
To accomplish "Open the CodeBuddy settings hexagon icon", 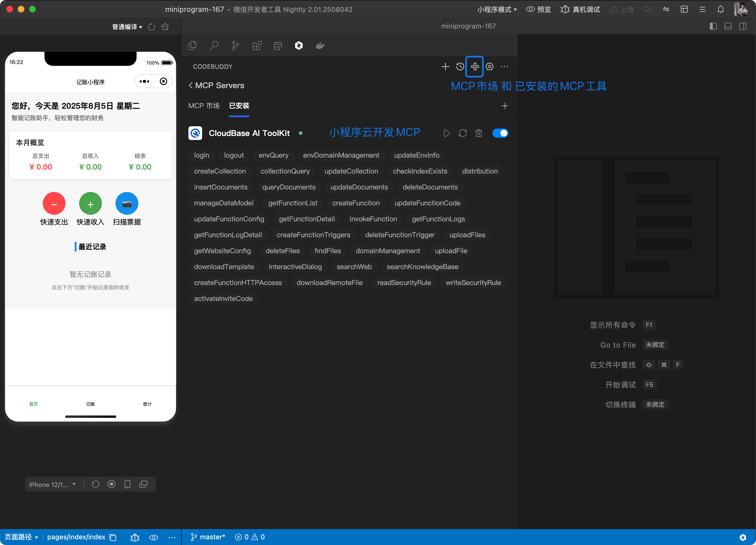I will [x=489, y=67].
